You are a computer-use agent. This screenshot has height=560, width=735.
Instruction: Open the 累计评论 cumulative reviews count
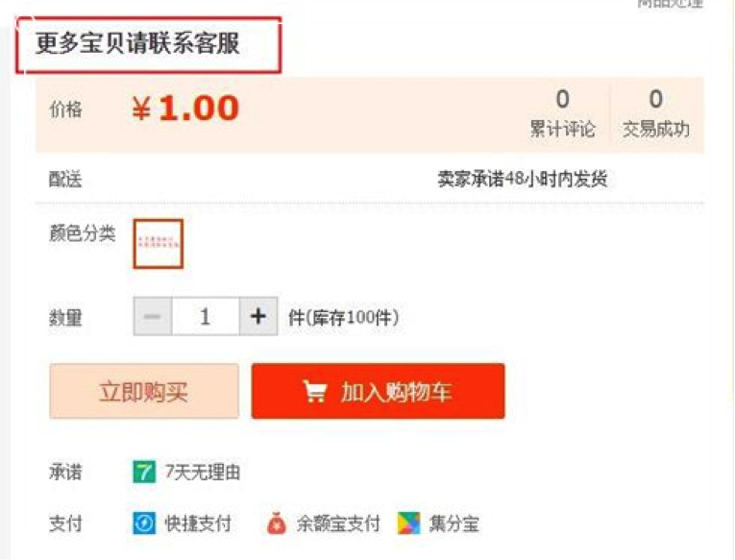coord(562,114)
